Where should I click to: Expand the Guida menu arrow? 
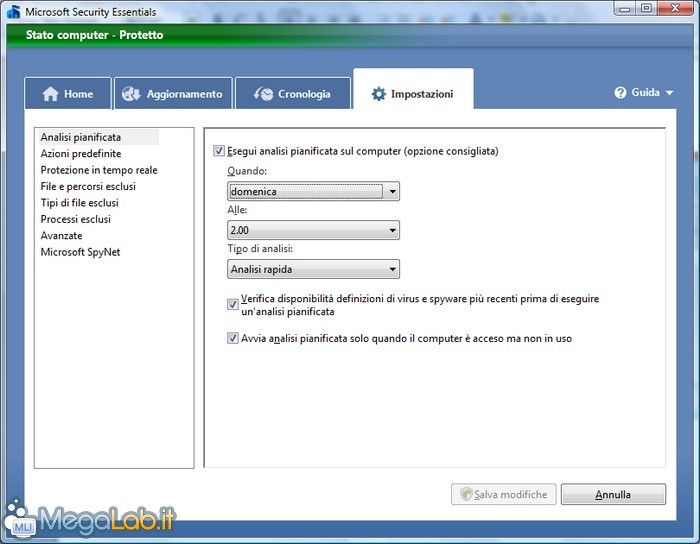pos(669,93)
